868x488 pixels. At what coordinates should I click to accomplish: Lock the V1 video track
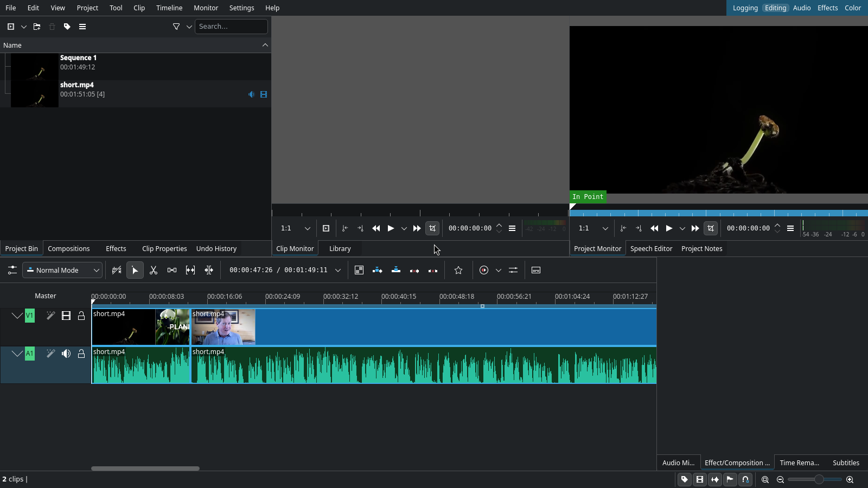[81, 316]
